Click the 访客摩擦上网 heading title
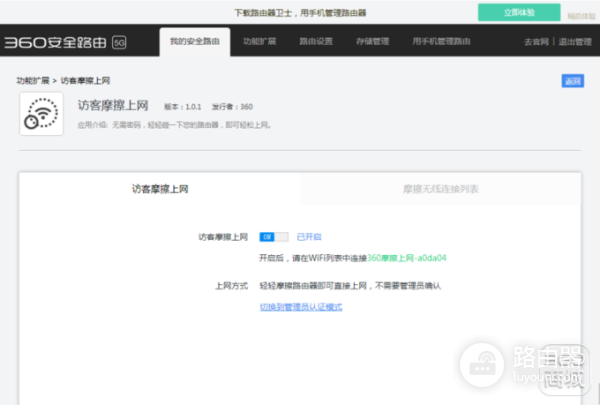The image size is (600, 405). (x=113, y=105)
